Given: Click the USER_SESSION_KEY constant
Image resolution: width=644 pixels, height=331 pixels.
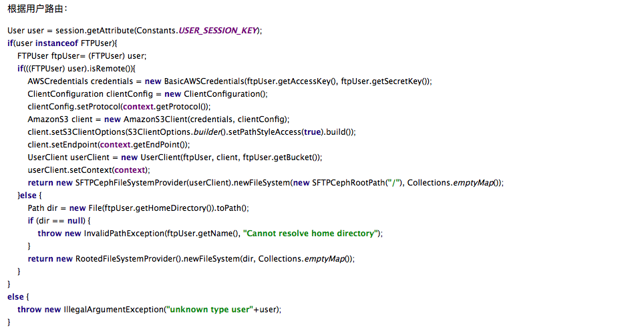Looking at the screenshot, I should pos(218,30).
